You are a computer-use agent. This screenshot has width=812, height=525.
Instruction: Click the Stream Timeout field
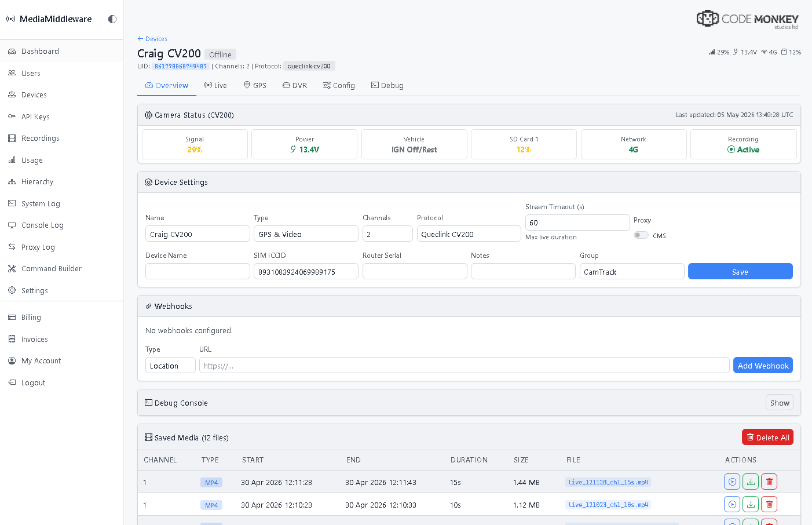[577, 223]
